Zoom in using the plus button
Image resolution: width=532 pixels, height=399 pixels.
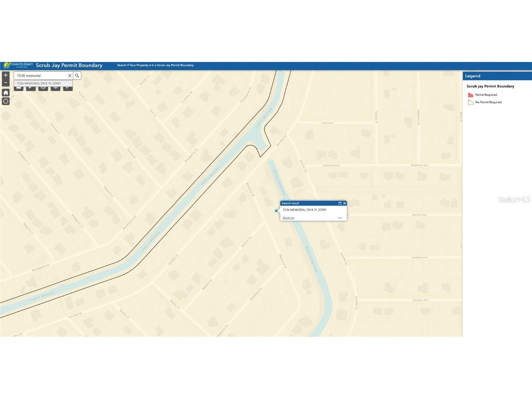click(6, 75)
